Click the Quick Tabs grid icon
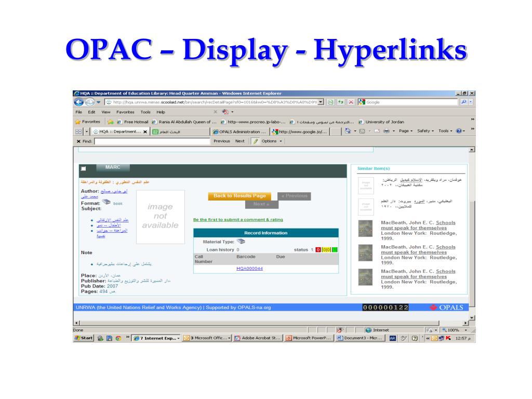Image resolution: width=532 pixels, height=399 pixels. 78,131
